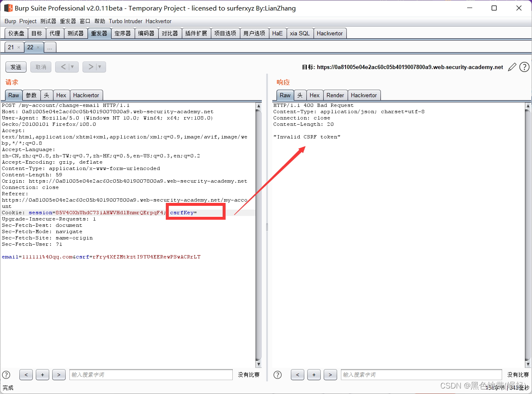
Task: Select response 头 headers tab
Action: [300, 95]
